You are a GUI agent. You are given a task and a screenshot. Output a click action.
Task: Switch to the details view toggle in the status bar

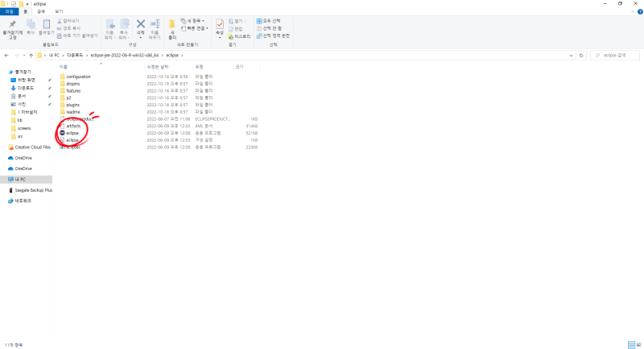click(632, 345)
